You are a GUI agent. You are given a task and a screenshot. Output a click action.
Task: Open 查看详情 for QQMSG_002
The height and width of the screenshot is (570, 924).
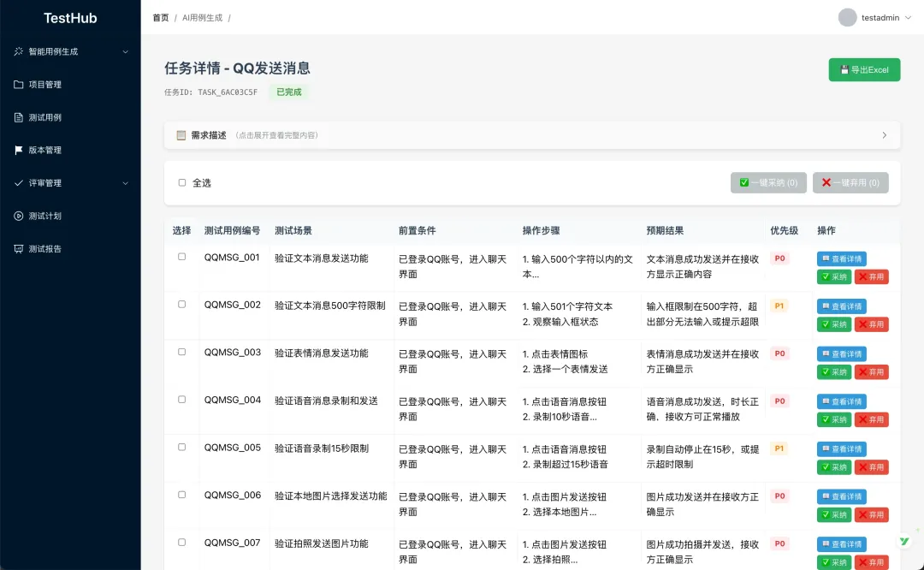pos(841,306)
